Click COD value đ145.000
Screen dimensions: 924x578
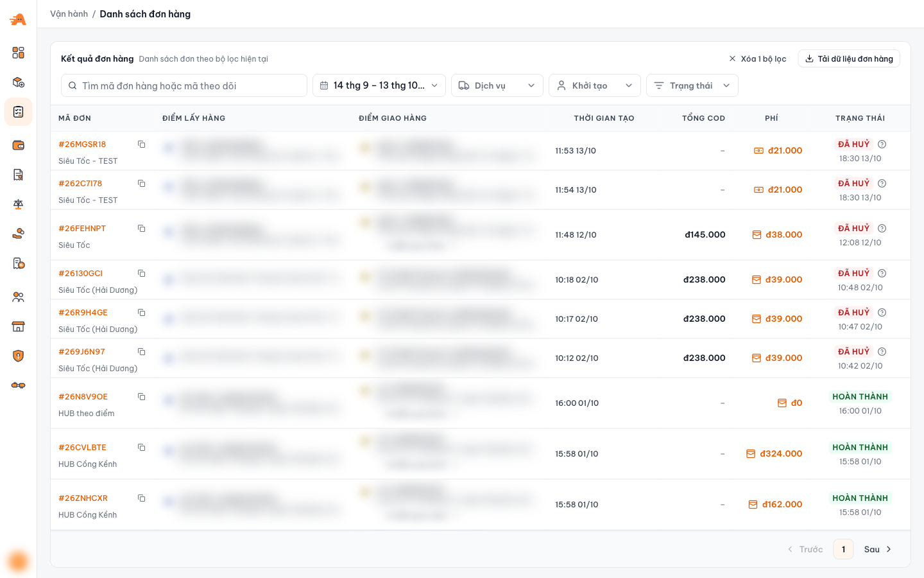pyautogui.click(x=705, y=235)
